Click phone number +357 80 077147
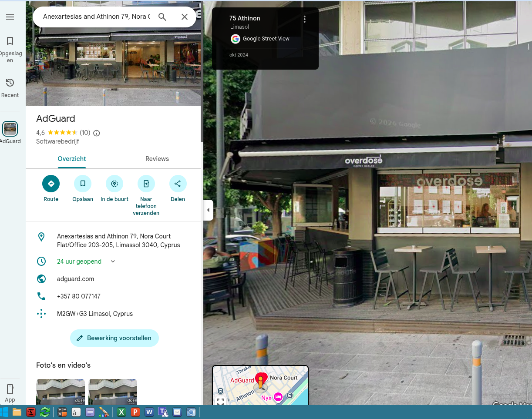Viewport: 532px width, 419px height. [x=79, y=296]
